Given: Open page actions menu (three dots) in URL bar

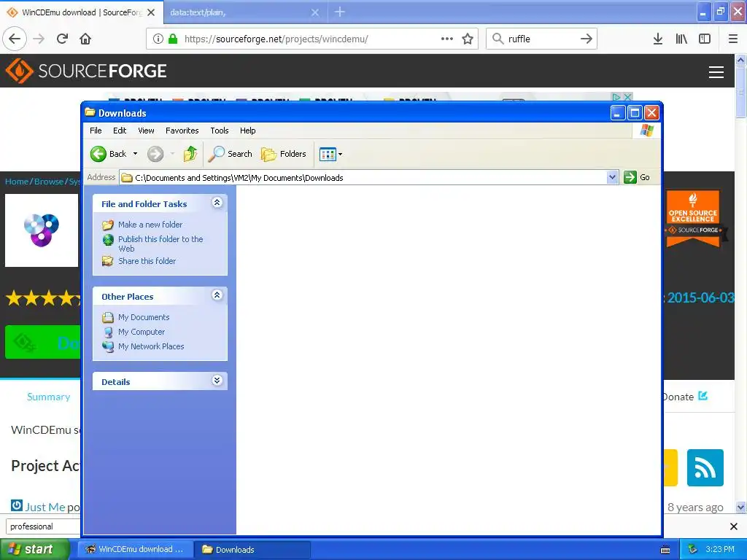Looking at the screenshot, I should click(447, 39).
